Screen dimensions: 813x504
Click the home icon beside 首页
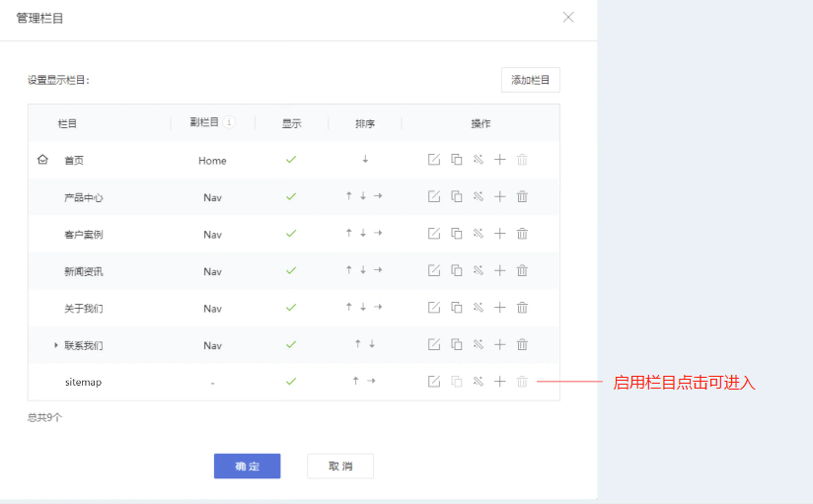(42, 160)
